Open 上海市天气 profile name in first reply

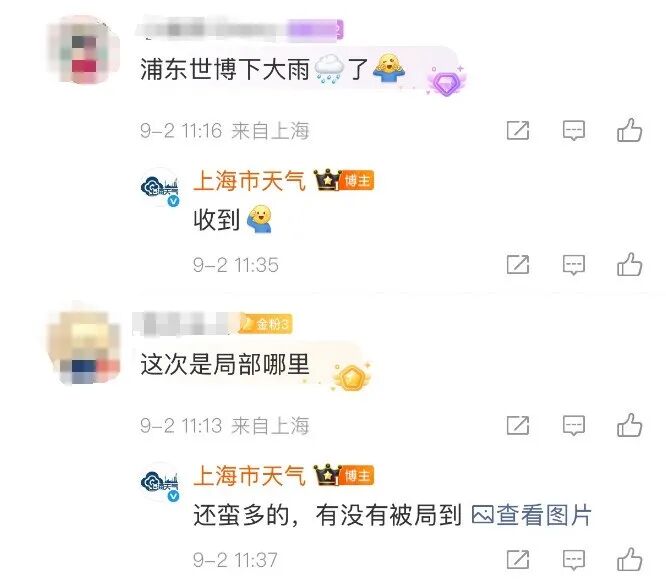point(249,181)
